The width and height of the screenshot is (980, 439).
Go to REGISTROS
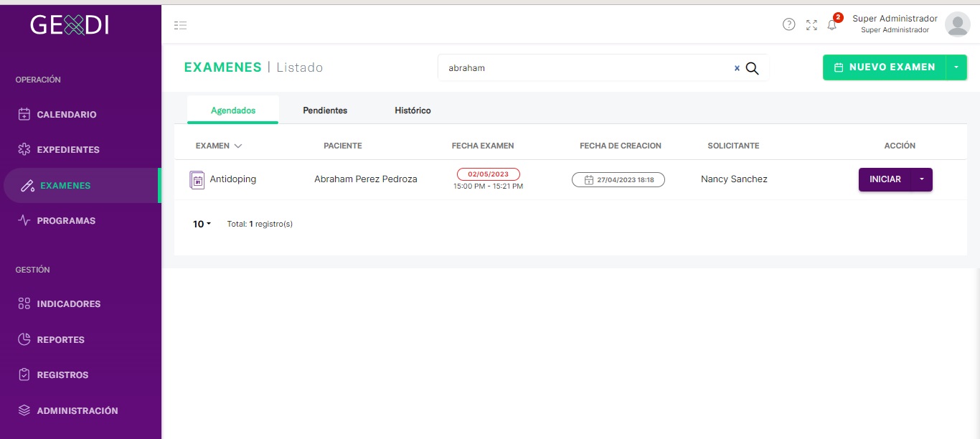tap(63, 374)
